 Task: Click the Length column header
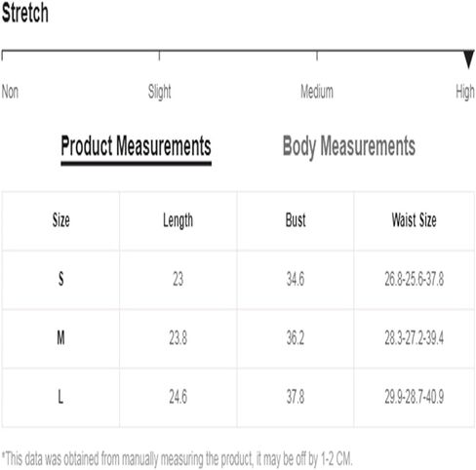178,221
